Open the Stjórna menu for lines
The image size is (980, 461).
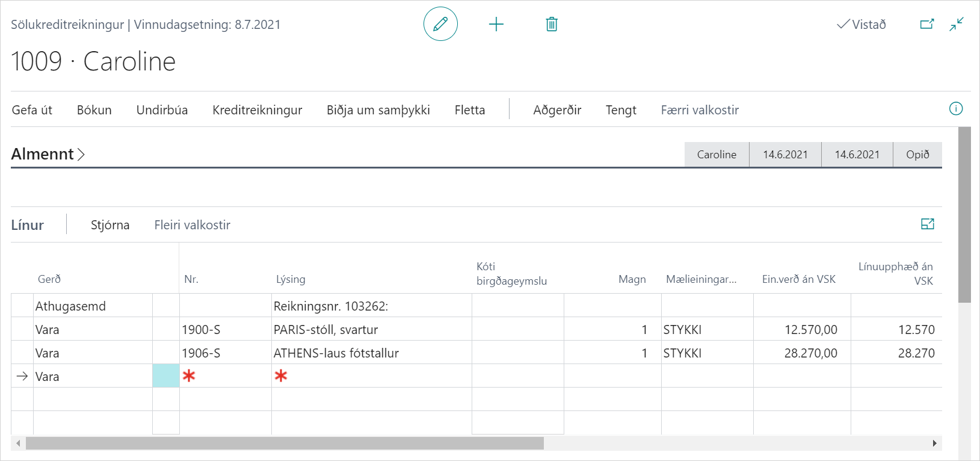coord(110,225)
